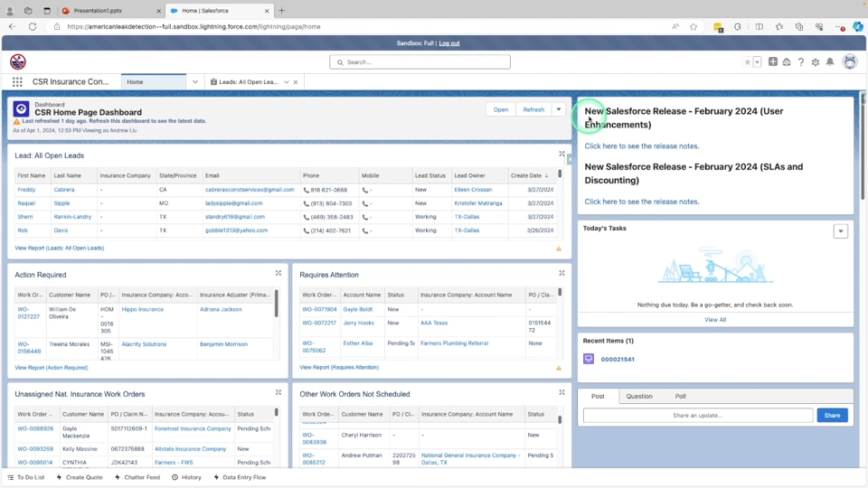Open the SLAs and Discounting release notes link
This screenshot has width=868, height=488.
(642, 202)
